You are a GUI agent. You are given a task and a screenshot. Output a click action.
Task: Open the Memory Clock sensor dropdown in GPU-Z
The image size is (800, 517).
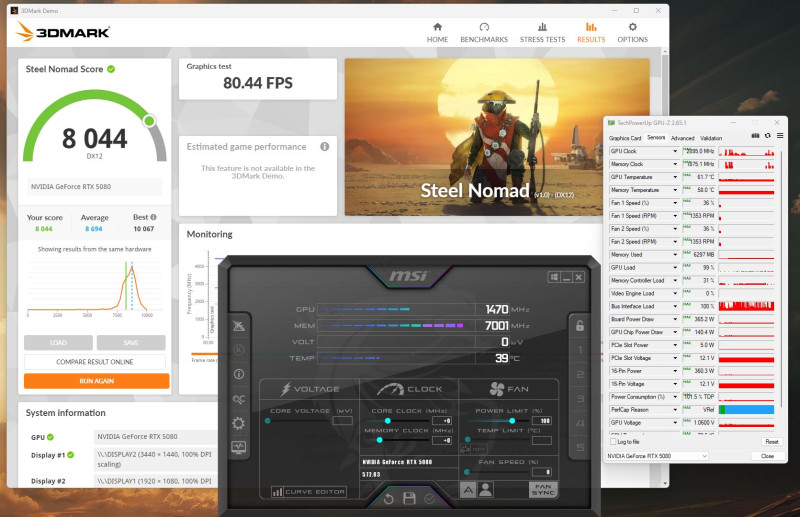click(675, 164)
